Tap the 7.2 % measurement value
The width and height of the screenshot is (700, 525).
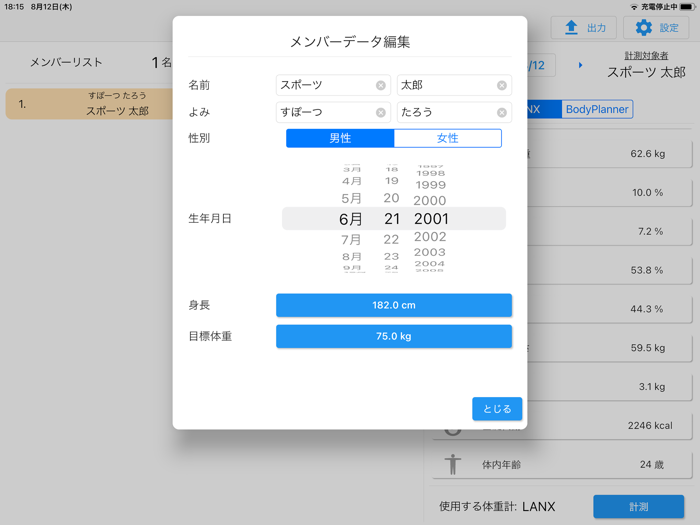point(650,232)
